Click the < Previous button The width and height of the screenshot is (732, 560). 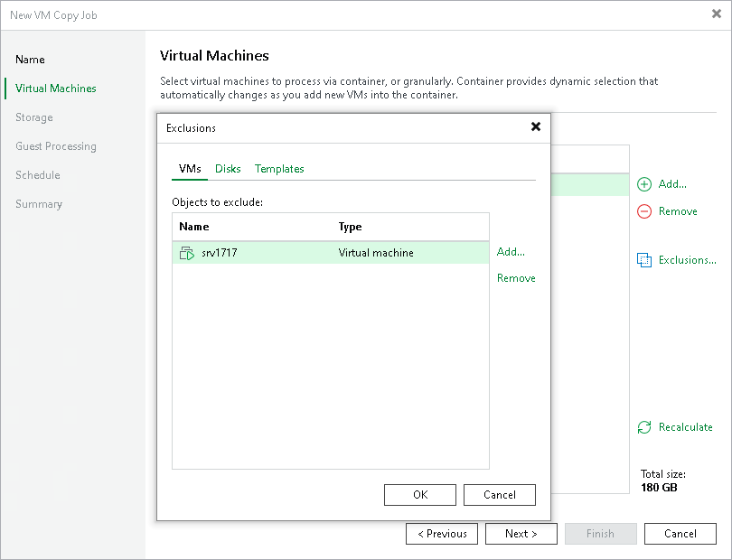pyautogui.click(x=442, y=534)
